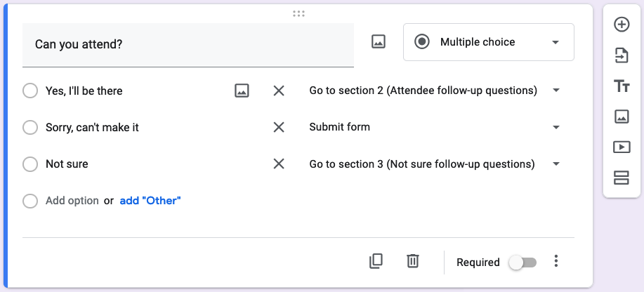
Task: Toggle the Required switch
Action: (x=522, y=262)
